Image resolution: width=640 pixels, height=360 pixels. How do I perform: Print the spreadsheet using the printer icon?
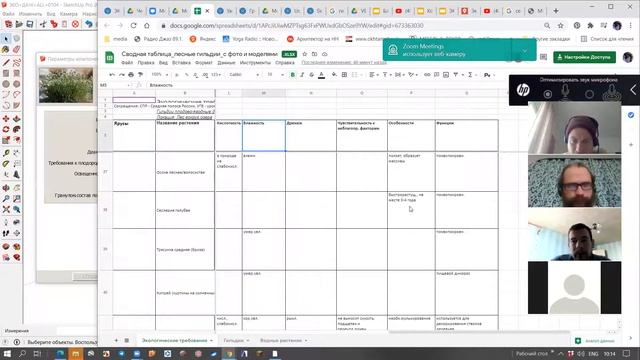pyautogui.click(x=131, y=75)
